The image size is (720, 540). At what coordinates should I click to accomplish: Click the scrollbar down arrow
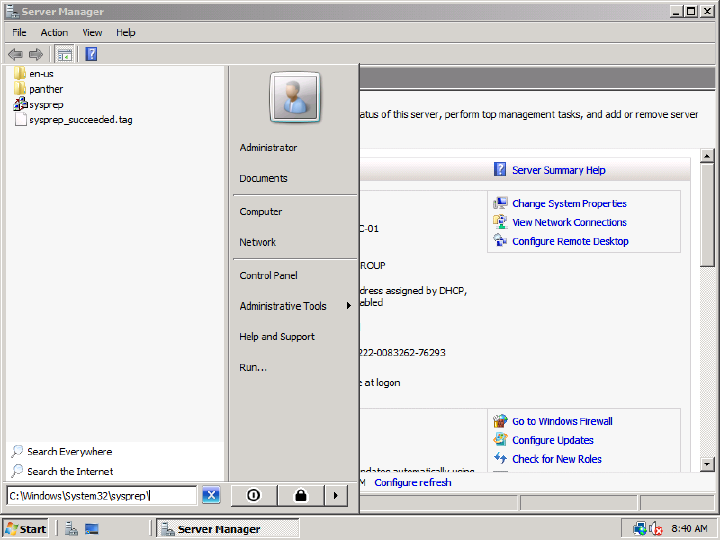707,464
